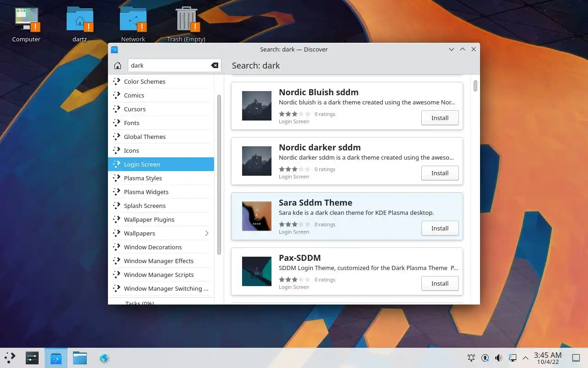Viewport: 588px width, 368px height.
Task: Install the Nordic Bluish sddm theme
Action: click(x=440, y=118)
